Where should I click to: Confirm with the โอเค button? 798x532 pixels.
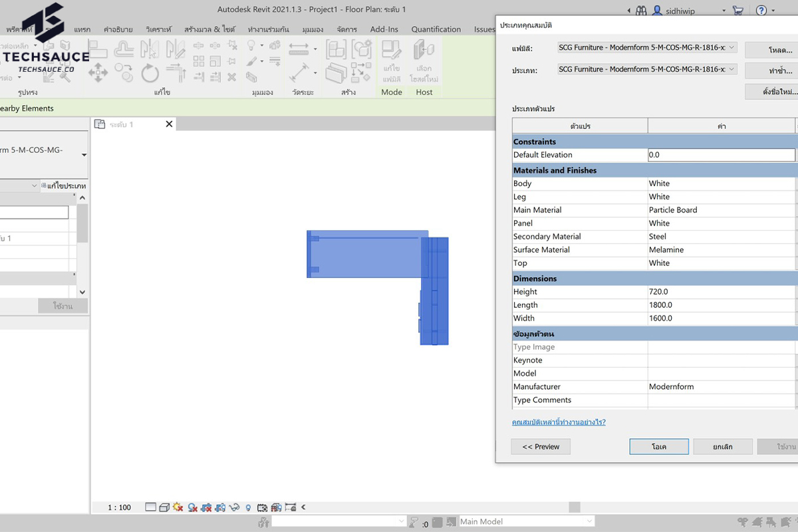point(659,446)
